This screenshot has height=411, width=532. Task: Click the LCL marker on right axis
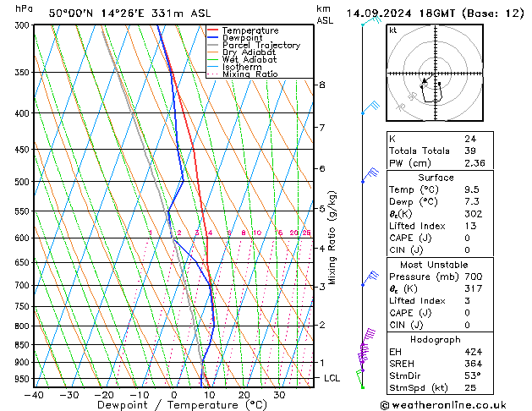point(332,378)
